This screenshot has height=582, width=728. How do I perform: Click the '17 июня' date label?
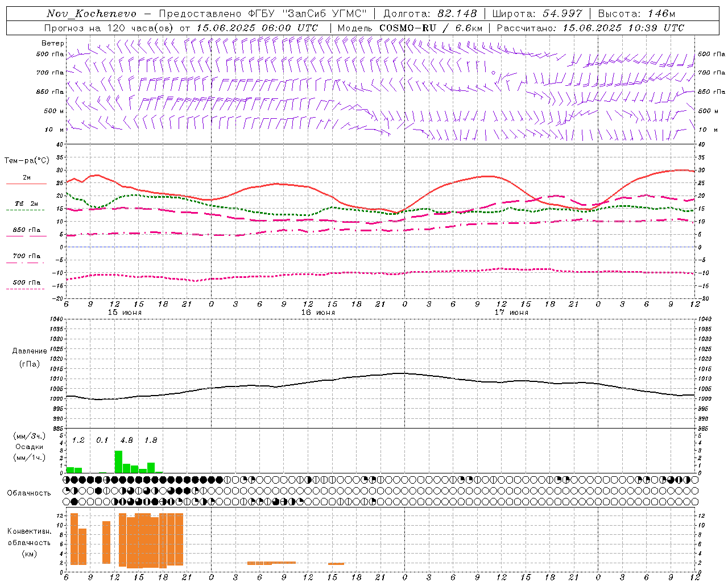(511, 313)
